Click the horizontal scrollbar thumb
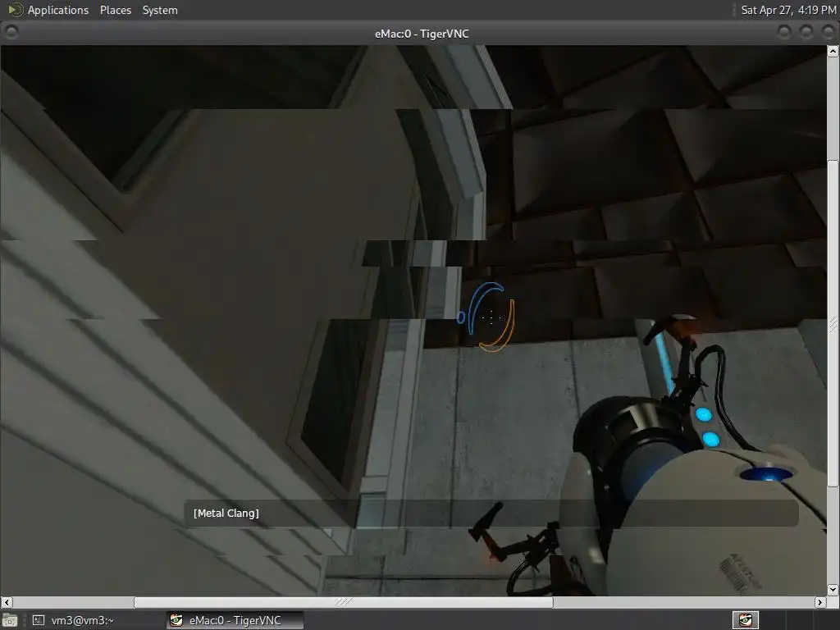Screen dimensions: 840x630 pos(344,603)
